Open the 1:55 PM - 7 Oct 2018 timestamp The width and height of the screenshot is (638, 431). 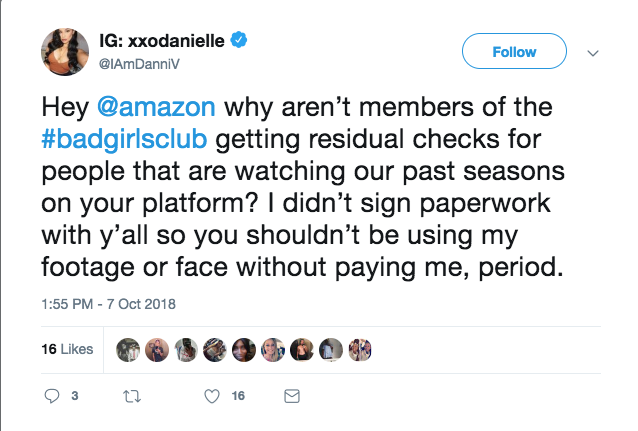click(109, 304)
